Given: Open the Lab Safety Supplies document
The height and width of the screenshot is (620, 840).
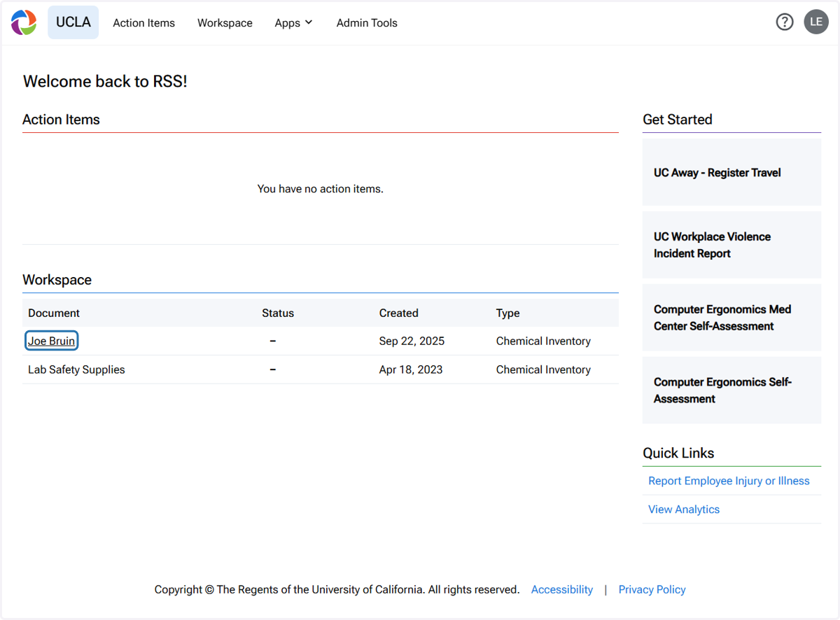Looking at the screenshot, I should coord(76,369).
